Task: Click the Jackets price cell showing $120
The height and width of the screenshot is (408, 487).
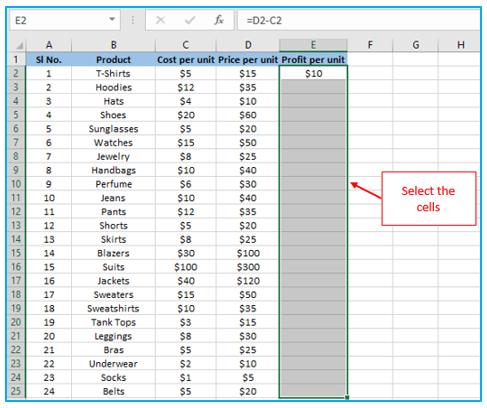Action: pos(248,281)
